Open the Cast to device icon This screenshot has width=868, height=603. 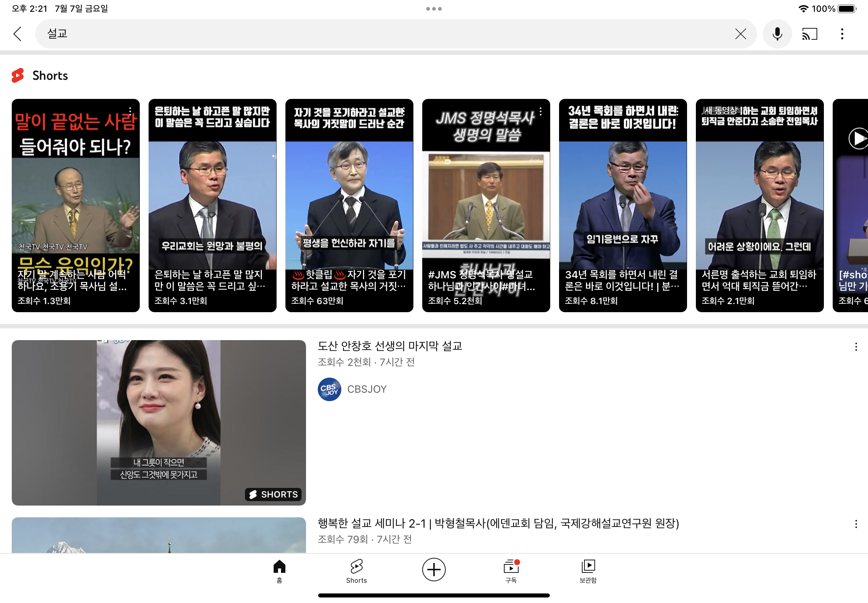point(810,33)
